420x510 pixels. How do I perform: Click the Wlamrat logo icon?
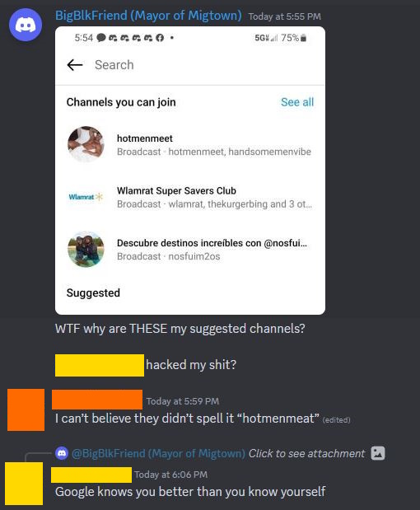click(86, 197)
